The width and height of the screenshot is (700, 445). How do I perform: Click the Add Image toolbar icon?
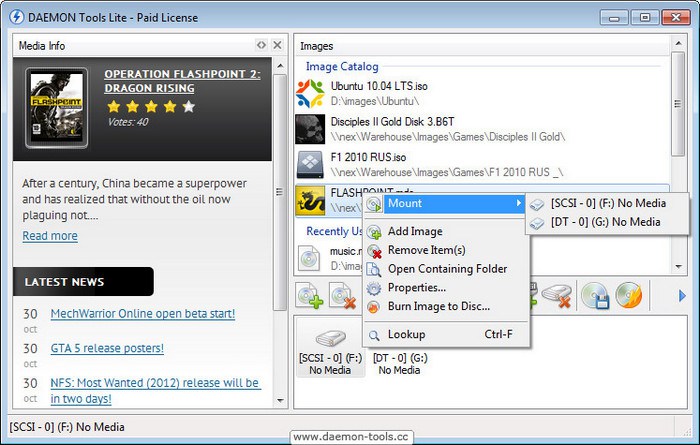[310, 295]
